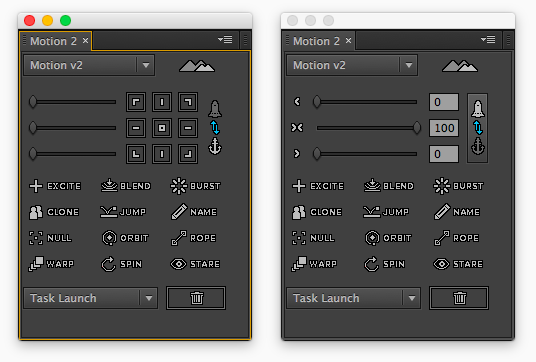Click the rocket mode button in right panel
The width and height of the screenshot is (536, 362).
478,109
